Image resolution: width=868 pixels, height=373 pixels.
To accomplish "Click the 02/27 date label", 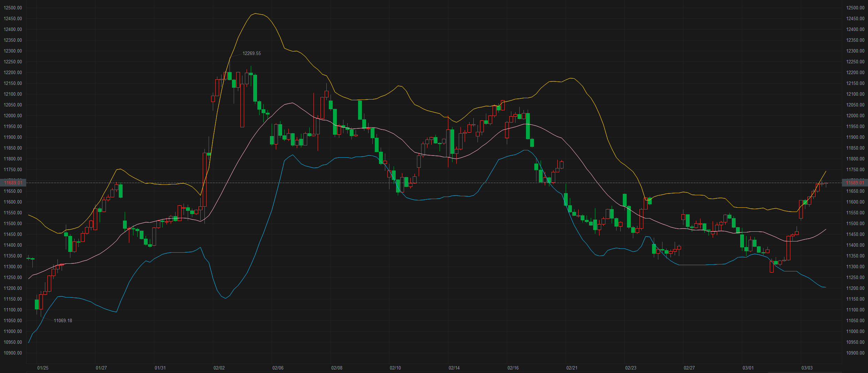I will point(689,368).
